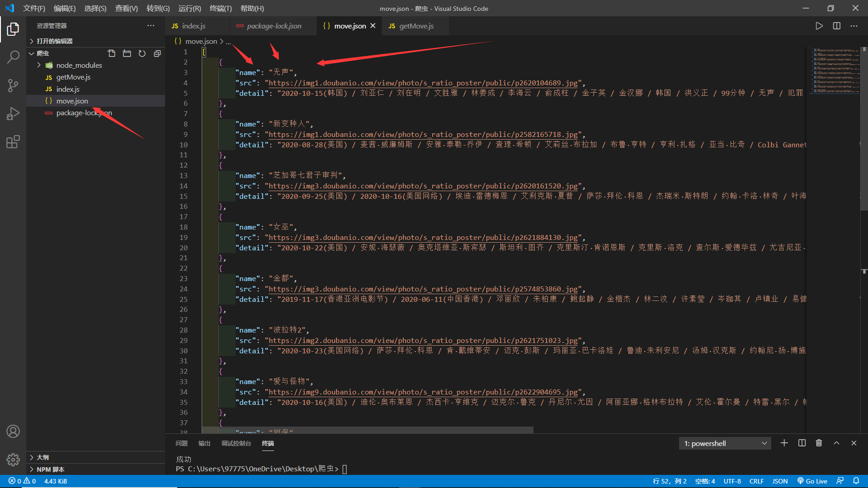Select the powershell terminal dropdown
Viewport: 868px width, 488px height.
[x=726, y=443]
